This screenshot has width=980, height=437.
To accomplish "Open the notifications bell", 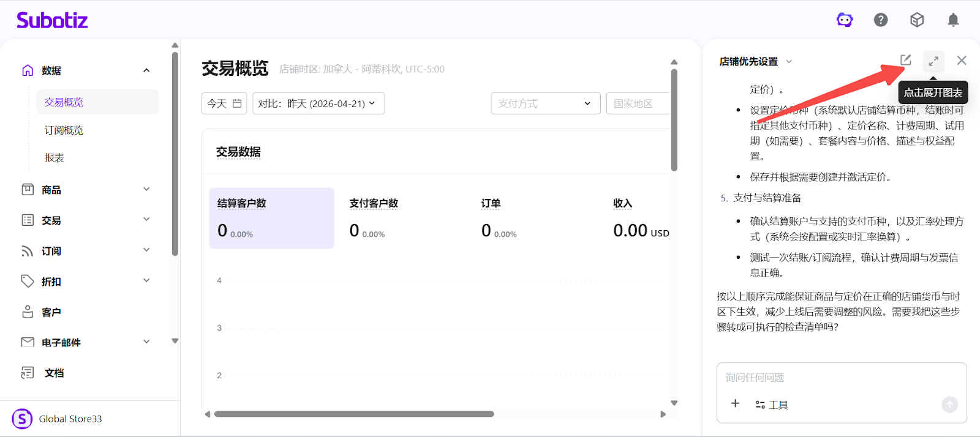I will pos(953,20).
